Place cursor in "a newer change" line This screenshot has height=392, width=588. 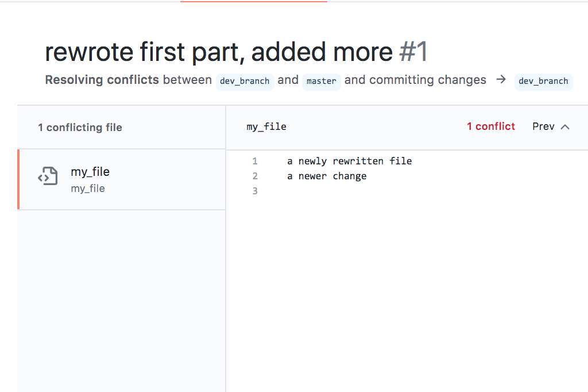click(327, 176)
